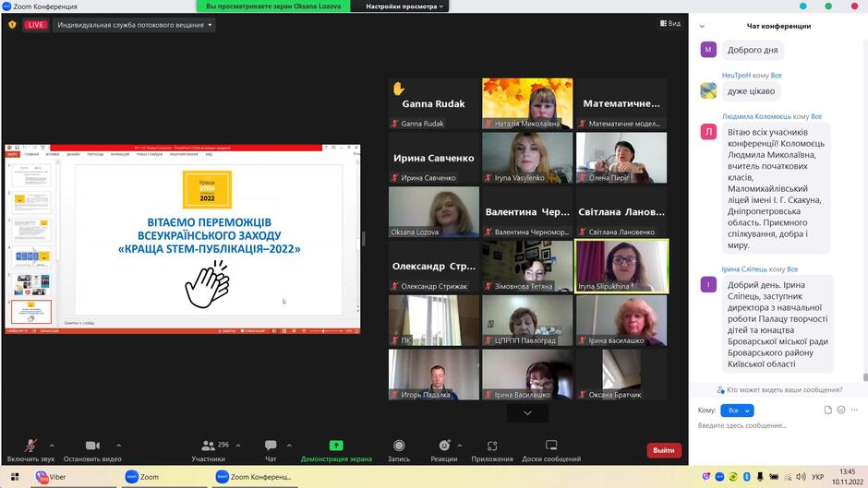The image size is (868, 488).
Task: Start recording with the Запись icon
Action: pos(399,446)
